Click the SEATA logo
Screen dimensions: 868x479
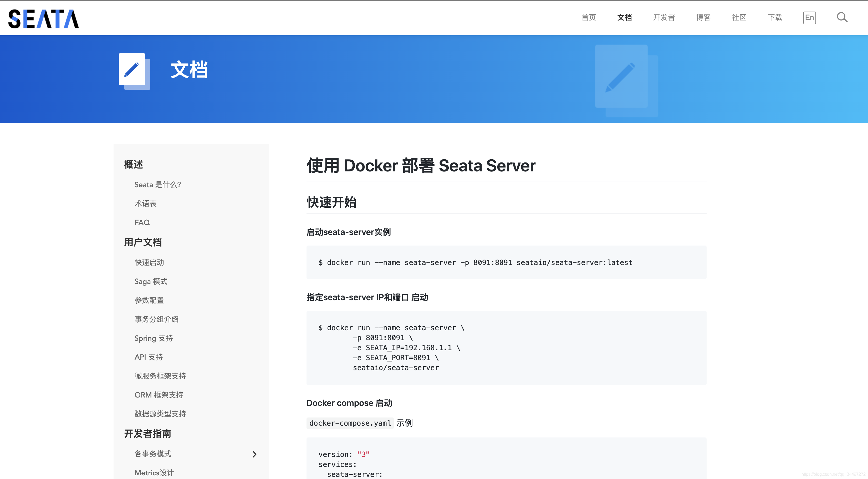[x=43, y=19]
